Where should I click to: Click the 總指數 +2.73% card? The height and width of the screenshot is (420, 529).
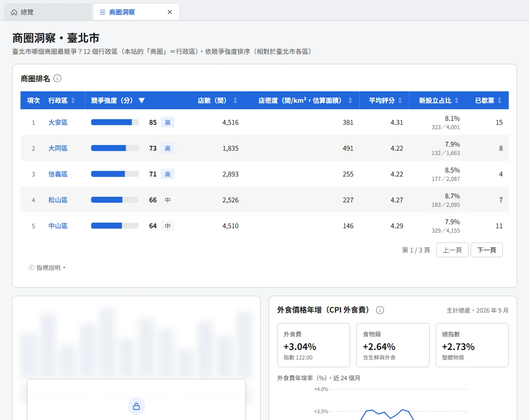point(472,345)
